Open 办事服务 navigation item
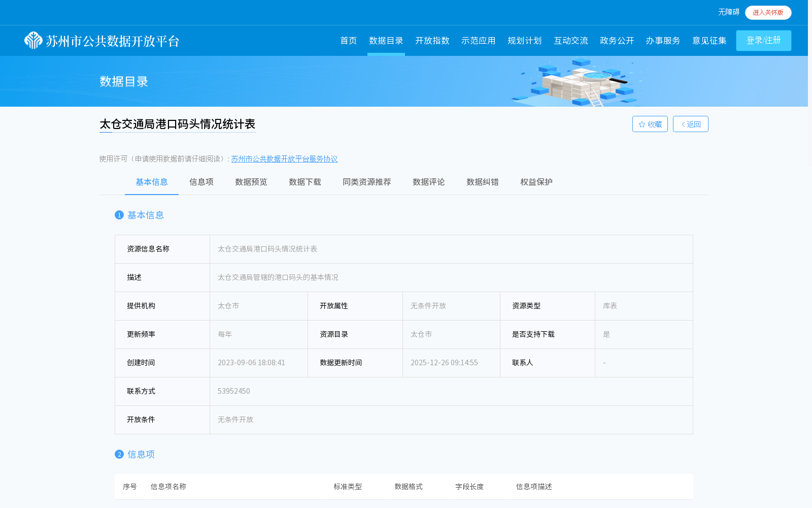Screen dimensions: 812x508 [x=663, y=41]
